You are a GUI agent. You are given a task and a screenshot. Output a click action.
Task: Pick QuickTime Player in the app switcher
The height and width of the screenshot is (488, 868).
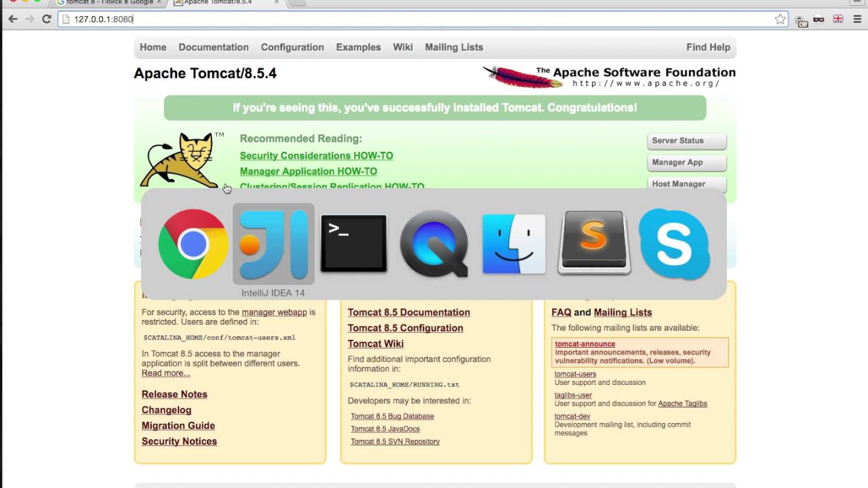(434, 244)
